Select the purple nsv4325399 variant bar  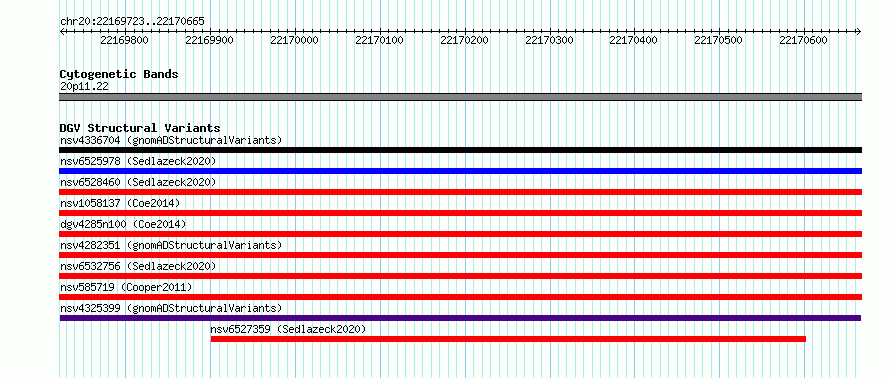coord(460,318)
